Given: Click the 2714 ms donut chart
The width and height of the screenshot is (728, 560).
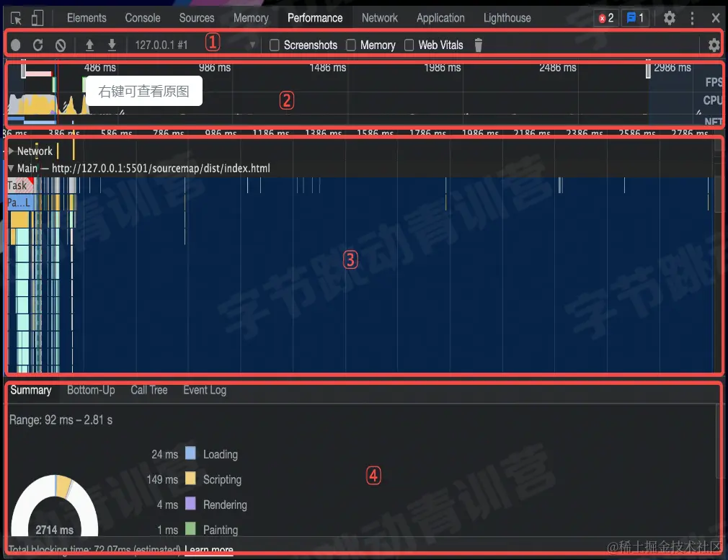Looking at the screenshot, I should (55, 505).
